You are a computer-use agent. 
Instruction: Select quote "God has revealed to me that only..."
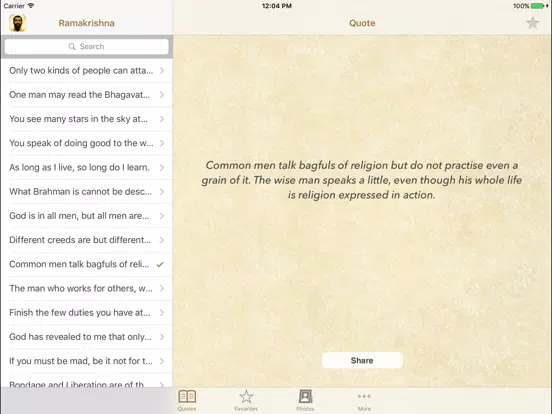pyautogui.click(x=87, y=337)
